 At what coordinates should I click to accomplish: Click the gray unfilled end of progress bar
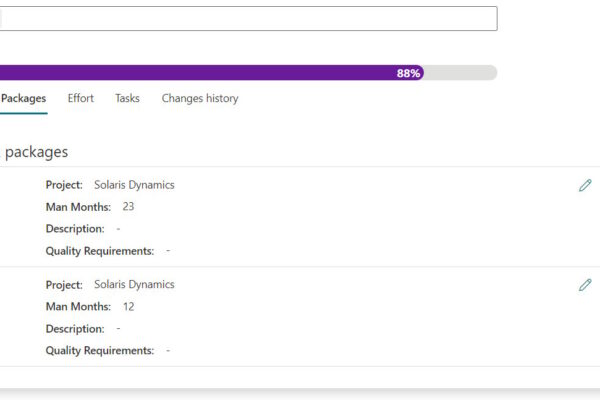[460, 73]
